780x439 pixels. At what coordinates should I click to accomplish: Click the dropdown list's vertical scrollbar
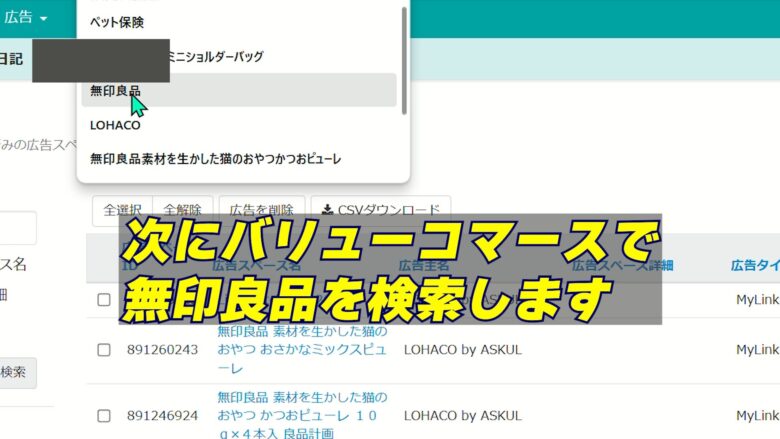tap(403, 60)
